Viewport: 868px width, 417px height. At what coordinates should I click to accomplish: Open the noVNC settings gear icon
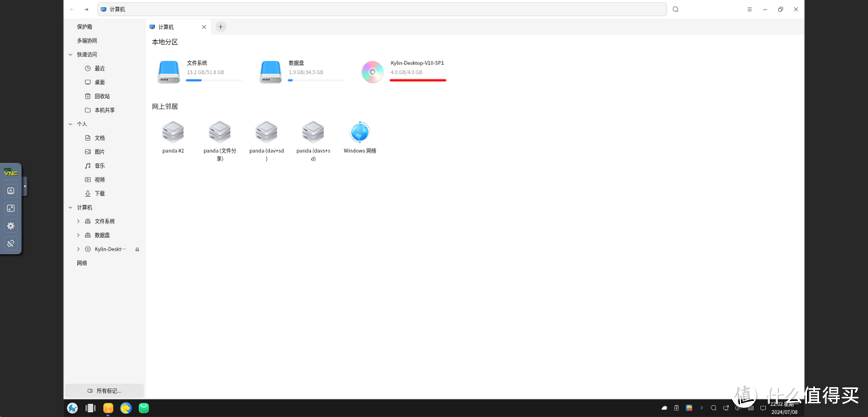pos(10,226)
